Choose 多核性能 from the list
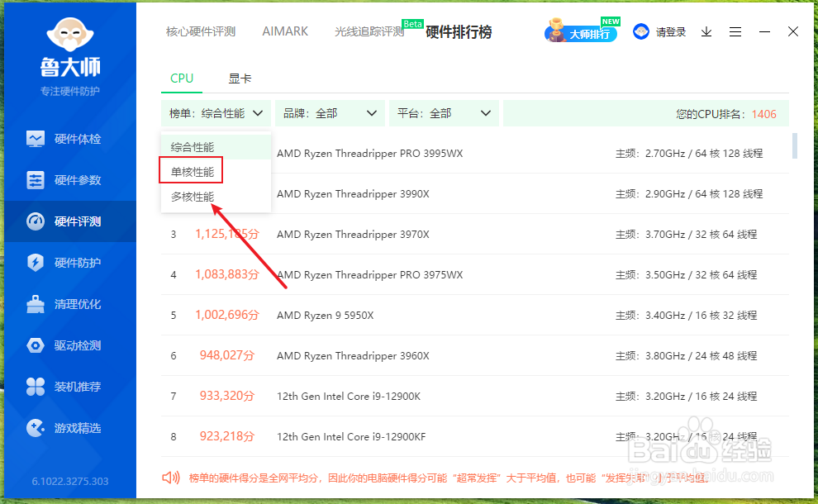Viewport: 818px width, 504px height. (216, 197)
